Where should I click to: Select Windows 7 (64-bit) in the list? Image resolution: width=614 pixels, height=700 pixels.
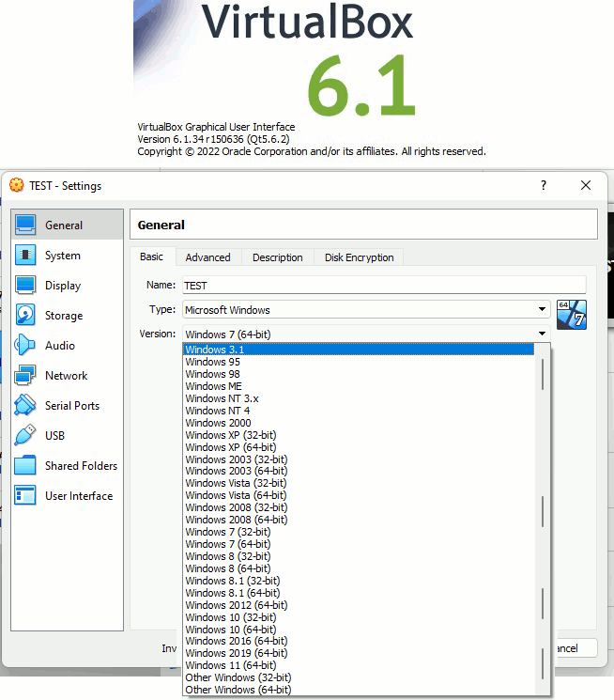coord(359,544)
